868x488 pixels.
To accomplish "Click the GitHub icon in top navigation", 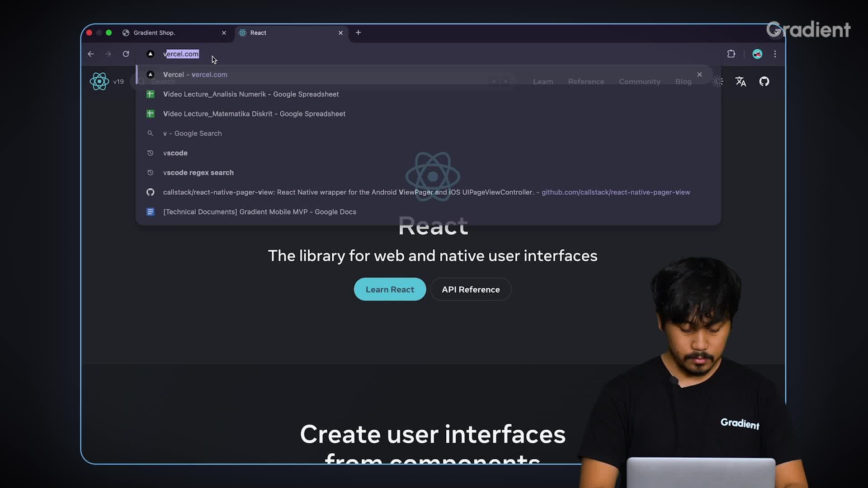I will point(764,81).
